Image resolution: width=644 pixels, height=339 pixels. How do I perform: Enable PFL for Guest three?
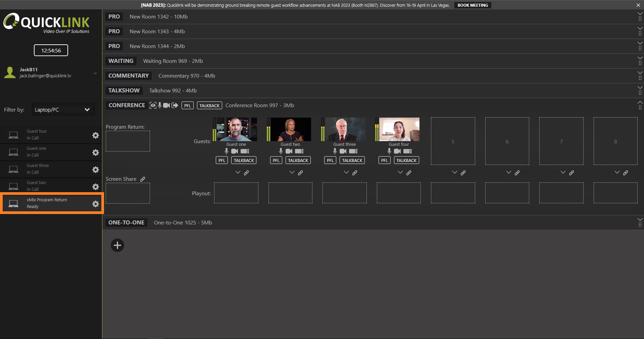(x=330, y=160)
